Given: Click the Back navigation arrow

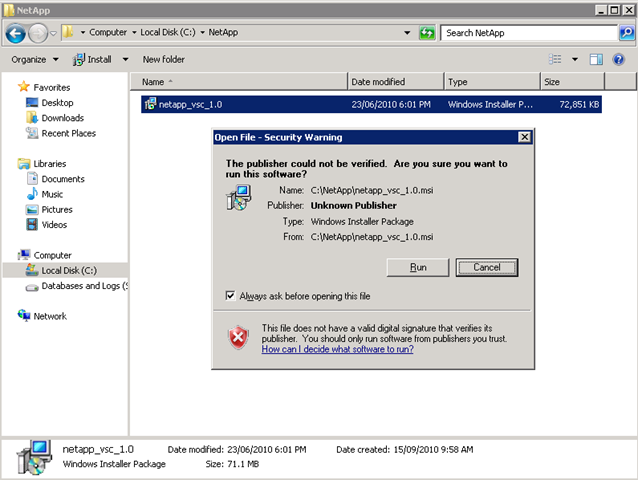Looking at the screenshot, I should click(16, 33).
